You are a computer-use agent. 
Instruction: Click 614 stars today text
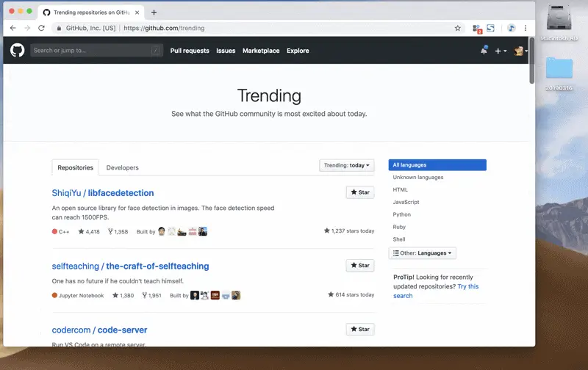351,294
